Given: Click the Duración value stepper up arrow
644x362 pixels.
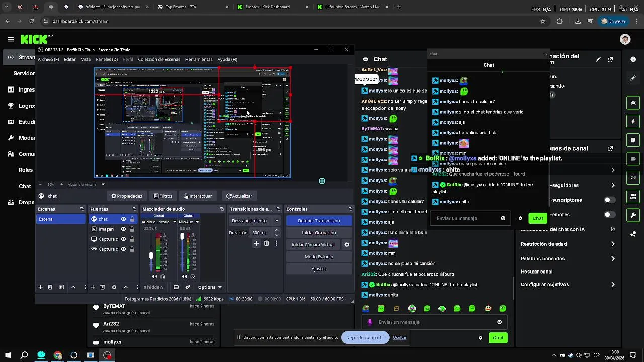Looking at the screenshot, I should click(276, 230).
